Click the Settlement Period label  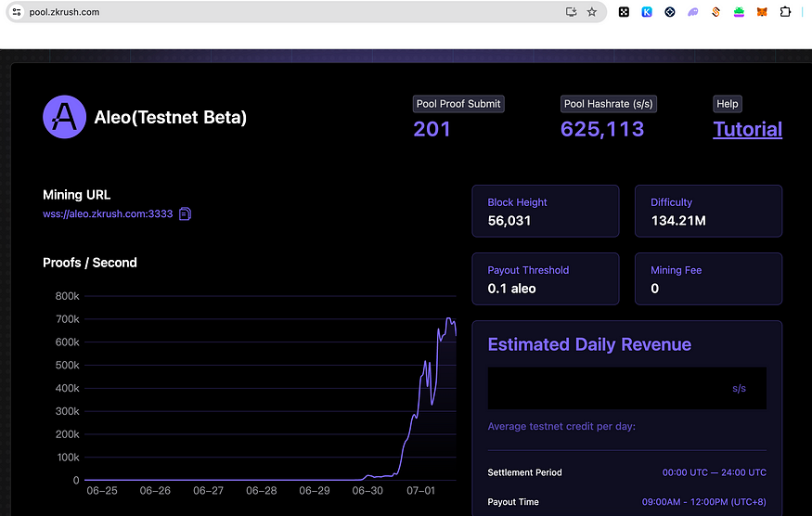pyautogui.click(x=524, y=472)
